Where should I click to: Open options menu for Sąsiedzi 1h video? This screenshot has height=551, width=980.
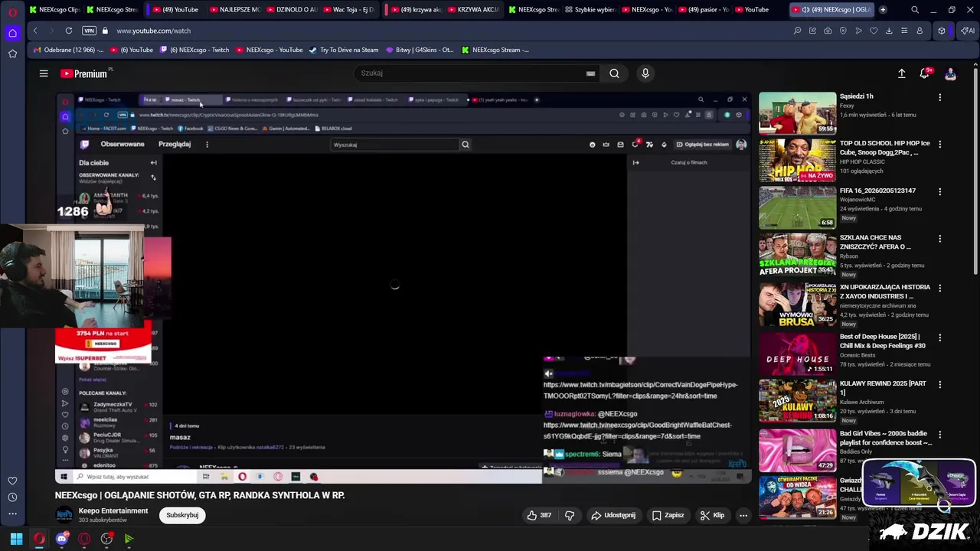pos(939,97)
